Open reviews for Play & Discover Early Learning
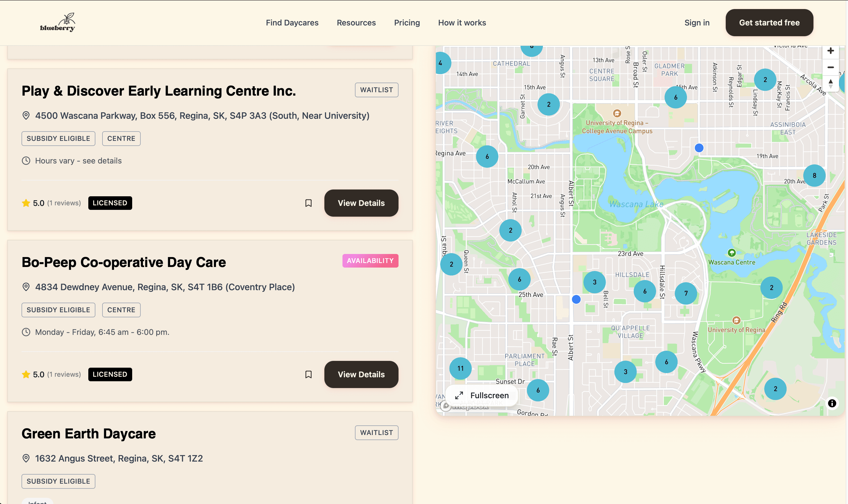Screen dimensions: 848x504 [x=64, y=203]
